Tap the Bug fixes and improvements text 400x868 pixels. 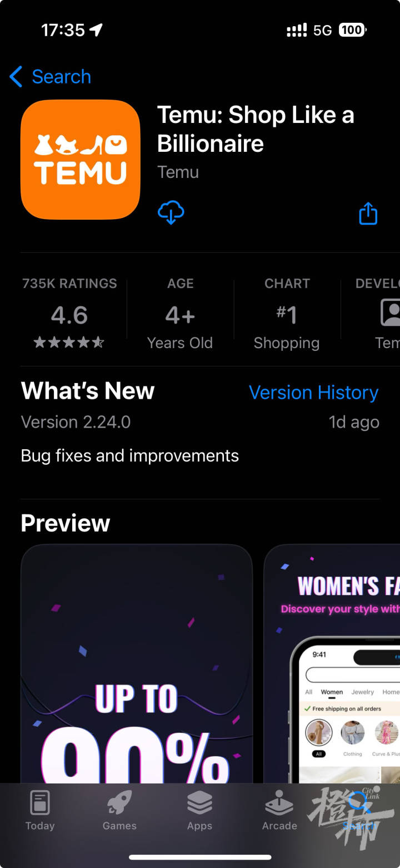click(x=129, y=456)
